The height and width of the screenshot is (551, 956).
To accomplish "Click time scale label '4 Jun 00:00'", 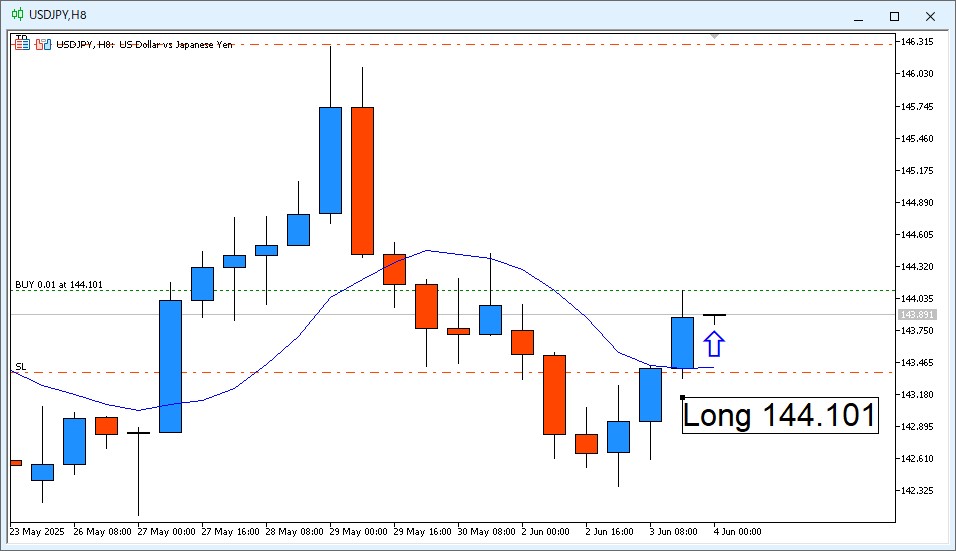I will click(738, 531).
